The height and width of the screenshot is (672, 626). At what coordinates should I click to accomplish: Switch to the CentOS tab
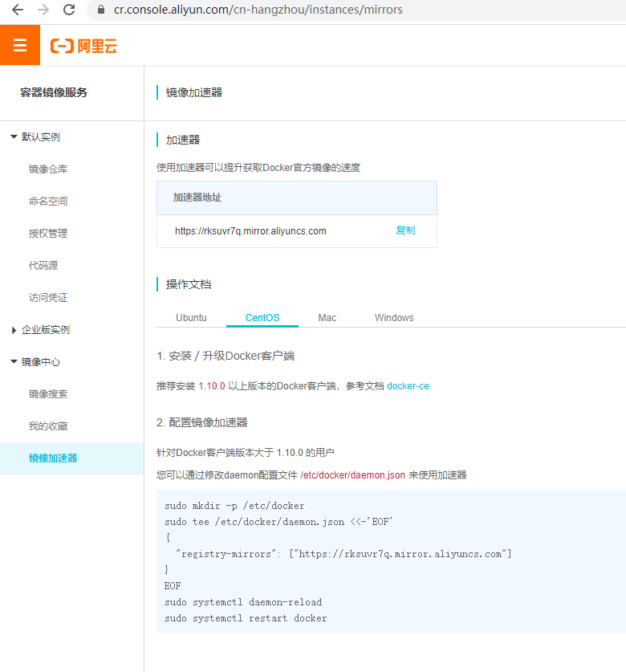(x=262, y=318)
